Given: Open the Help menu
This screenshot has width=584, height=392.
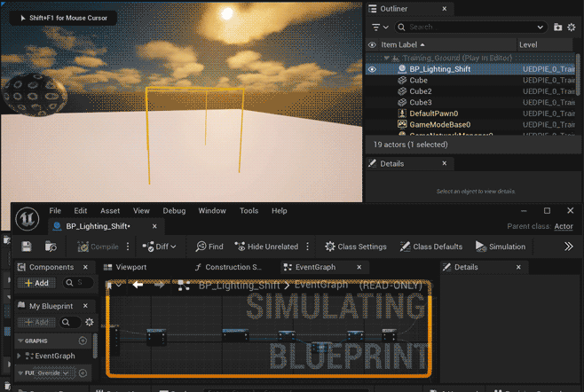Looking at the screenshot, I should pyautogui.click(x=279, y=211).
